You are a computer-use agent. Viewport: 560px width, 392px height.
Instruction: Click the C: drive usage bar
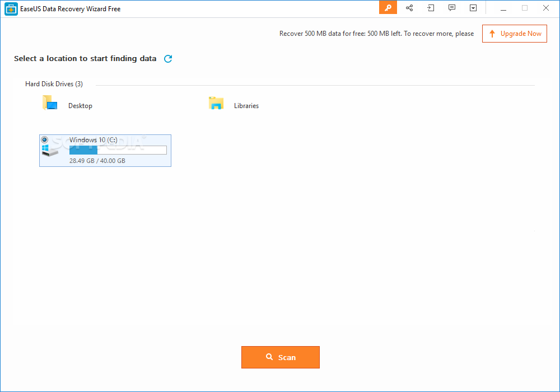118,150
